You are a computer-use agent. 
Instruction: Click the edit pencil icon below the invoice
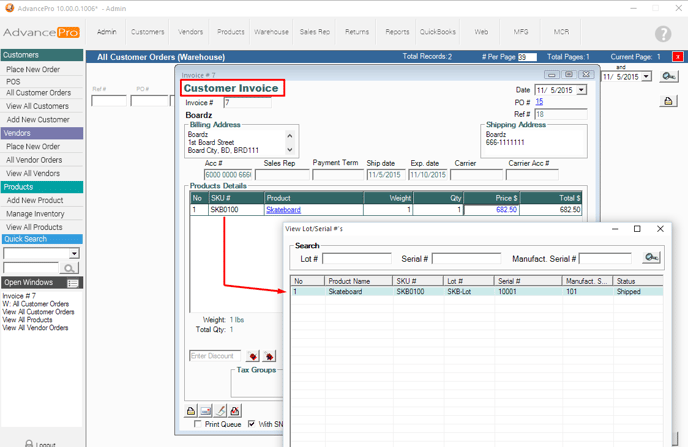click(x=220, y=410)
